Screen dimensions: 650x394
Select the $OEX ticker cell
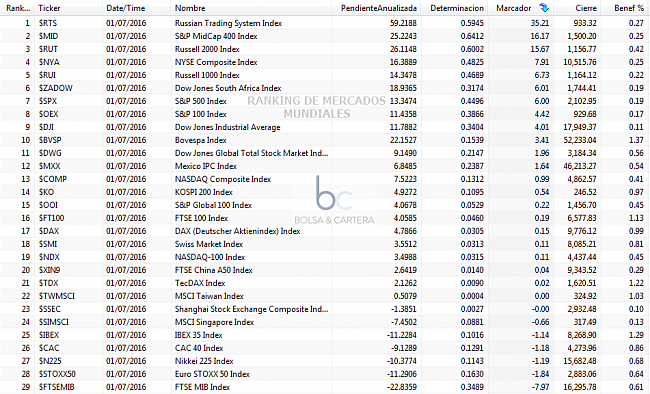49,114
